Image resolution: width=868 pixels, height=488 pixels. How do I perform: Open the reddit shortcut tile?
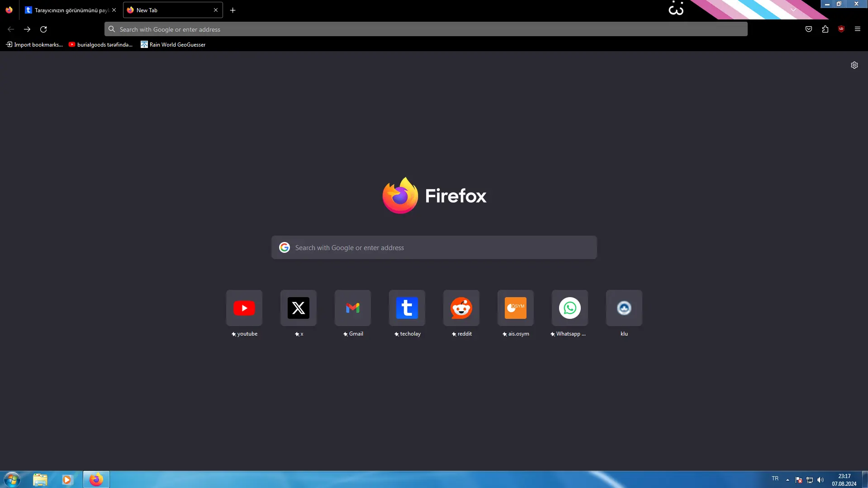tap(461, 308)
